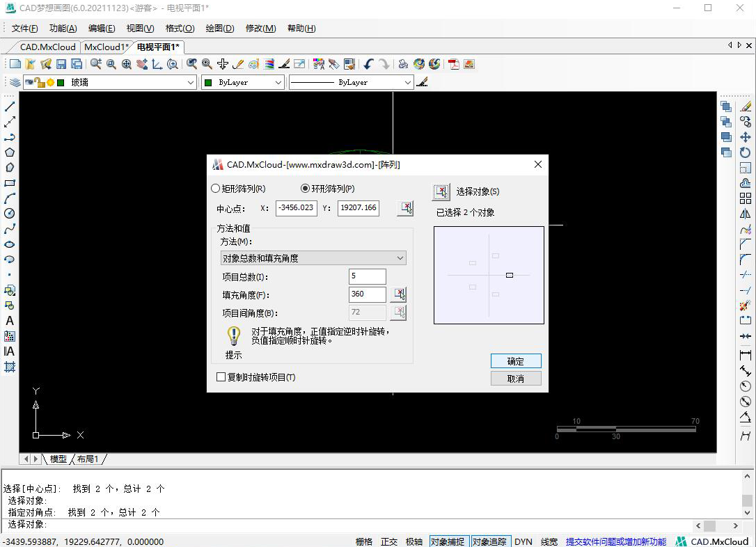This screenshot has height=547, width=756.
Task: Select the Line draw tool
Action: 10,106
